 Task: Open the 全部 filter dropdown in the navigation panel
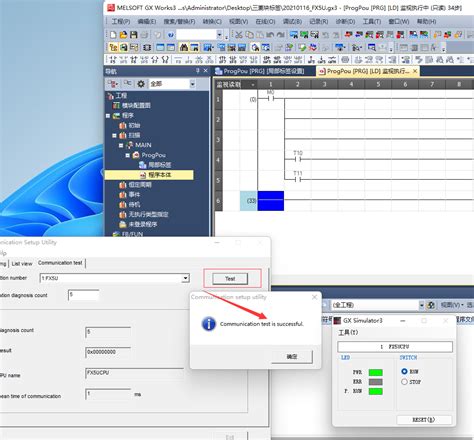point(192,84)
